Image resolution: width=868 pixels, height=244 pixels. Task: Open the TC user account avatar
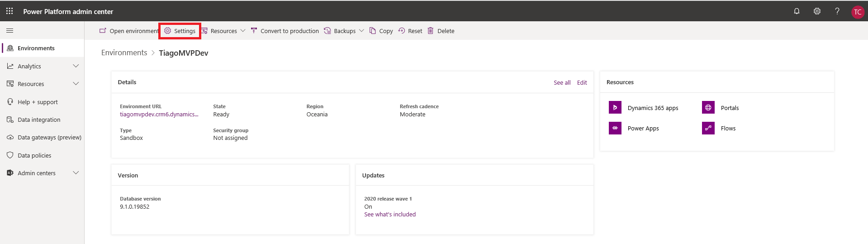pos(857,12)
